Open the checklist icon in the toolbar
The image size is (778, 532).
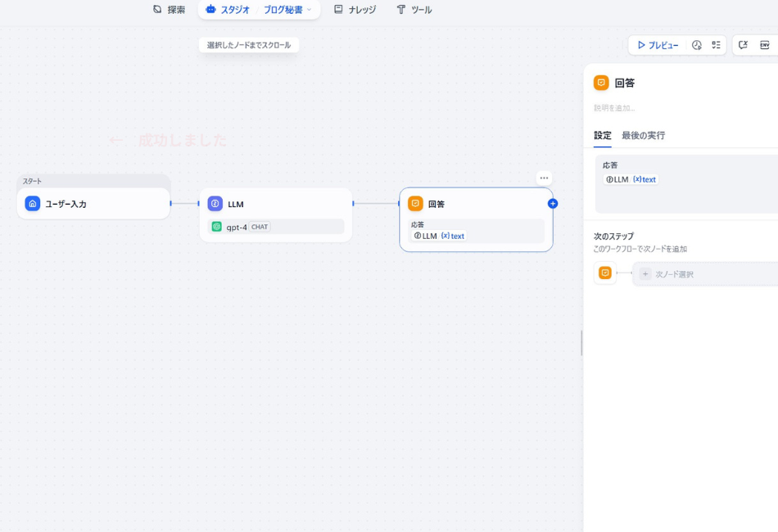(717, 45)
